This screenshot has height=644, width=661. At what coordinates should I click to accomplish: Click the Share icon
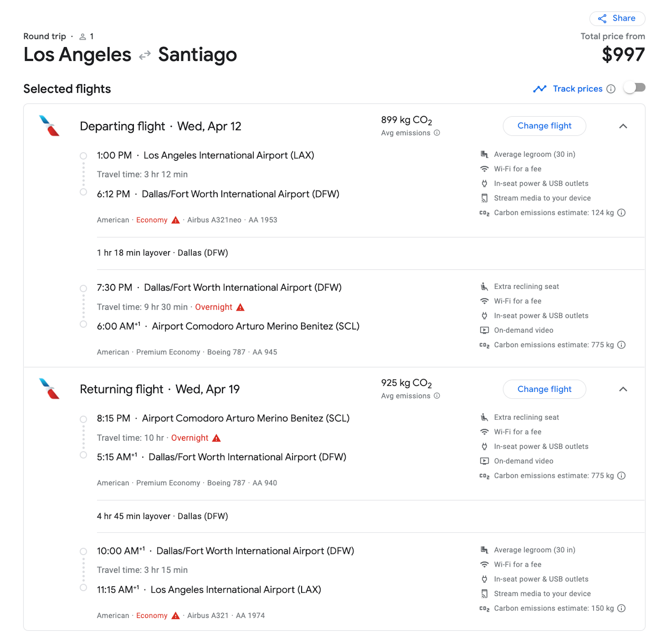[603, 18]
